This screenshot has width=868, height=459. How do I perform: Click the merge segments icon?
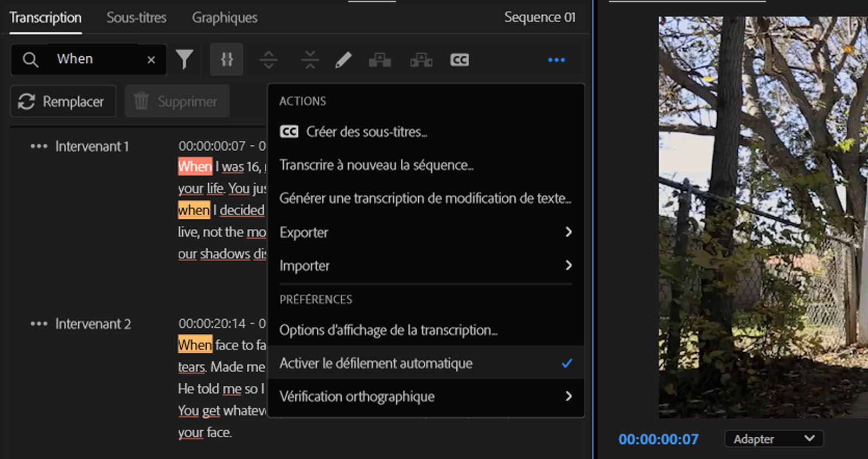310,60
